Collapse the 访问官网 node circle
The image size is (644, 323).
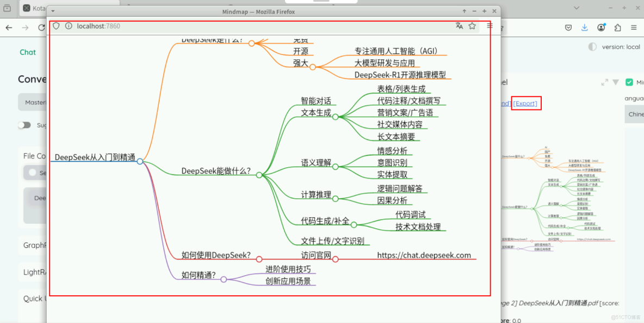click(x=335, y=259)
